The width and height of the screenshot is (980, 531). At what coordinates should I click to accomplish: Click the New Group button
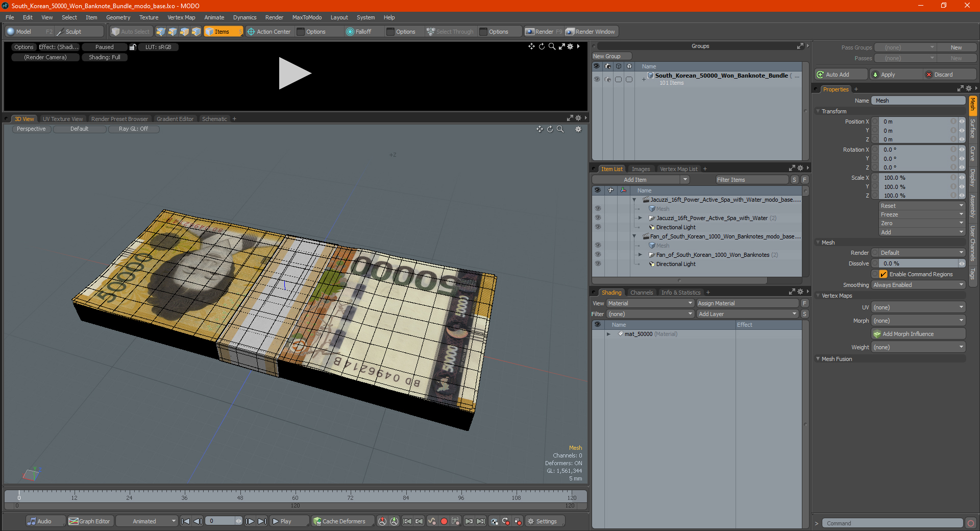tap(611, 56)
